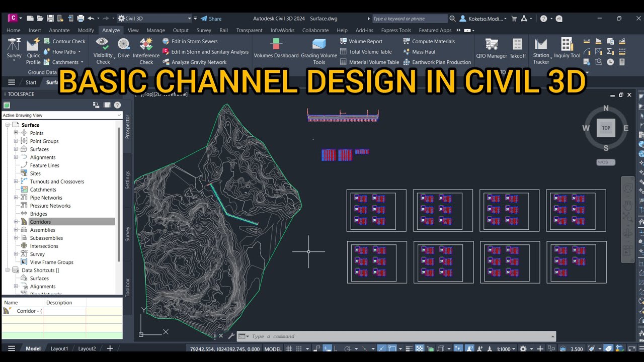The width and height of the screenshot is (644, 362).
Task: Run the Contour Check command
Action: [x=64, y=41]
